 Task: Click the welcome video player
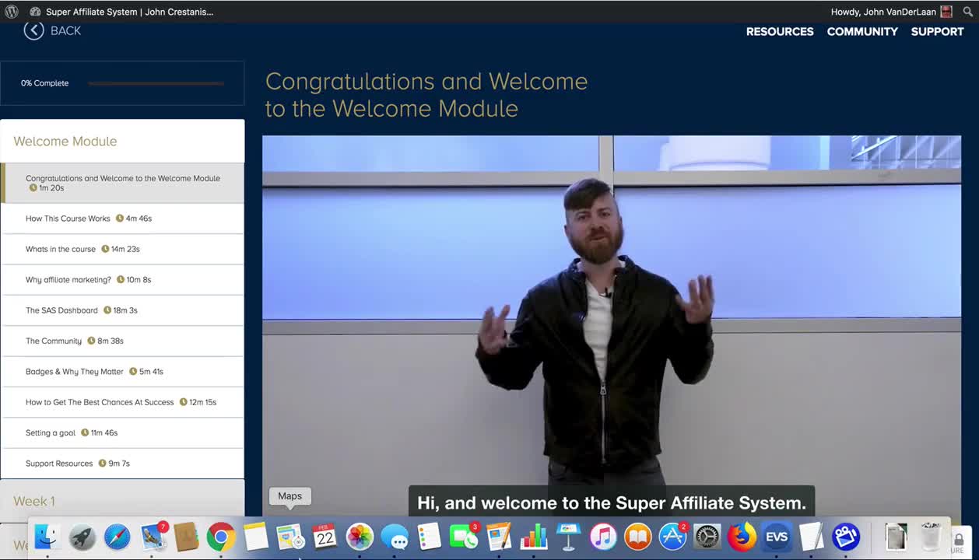612,327
